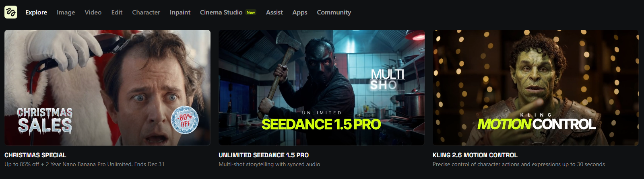Click the CHRISTMAS SPECIAL title link
Viewport: 644px width, 179px height.
pos(35,155)
